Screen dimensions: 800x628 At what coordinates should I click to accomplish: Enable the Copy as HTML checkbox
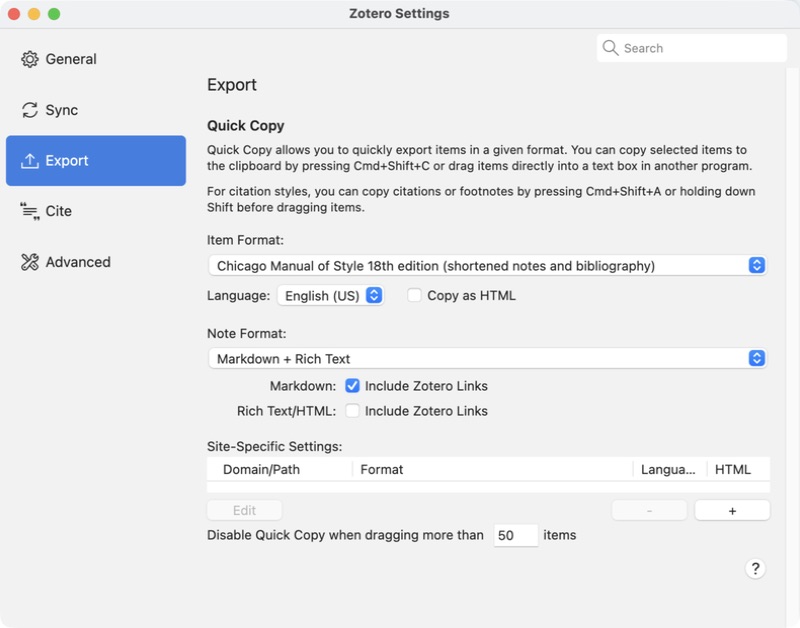(414, 295)
